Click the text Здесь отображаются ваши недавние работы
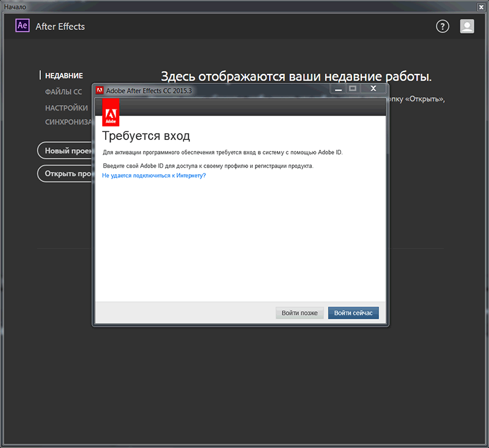Screen dimensions: 489x448 click(296, 76)
